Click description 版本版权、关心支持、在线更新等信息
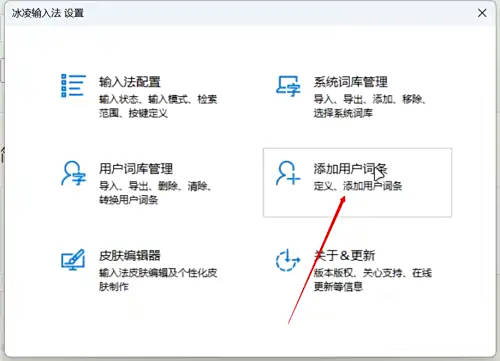The height and width of the screenshot is (361, 500). (373, 280)
